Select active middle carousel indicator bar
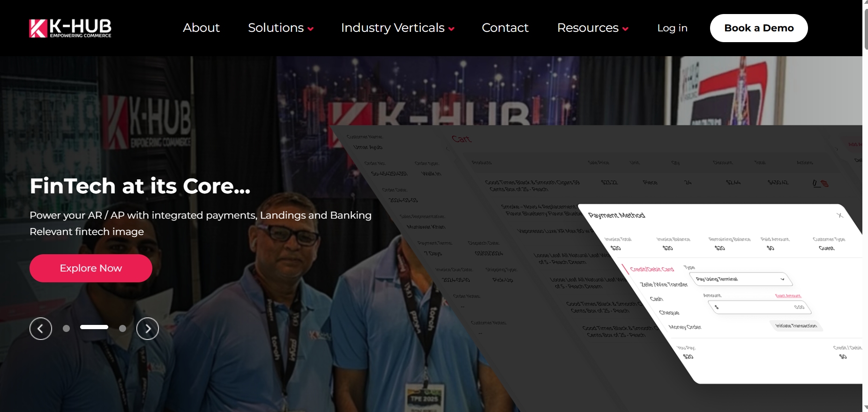The image size is (868, 412). coord(94,327)
